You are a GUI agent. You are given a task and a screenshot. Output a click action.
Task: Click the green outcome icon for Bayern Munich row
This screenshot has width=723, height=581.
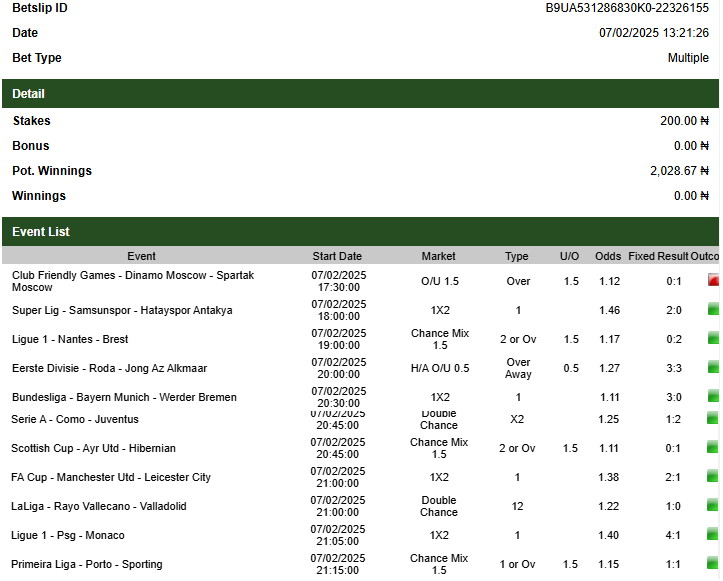pos(713,396)
